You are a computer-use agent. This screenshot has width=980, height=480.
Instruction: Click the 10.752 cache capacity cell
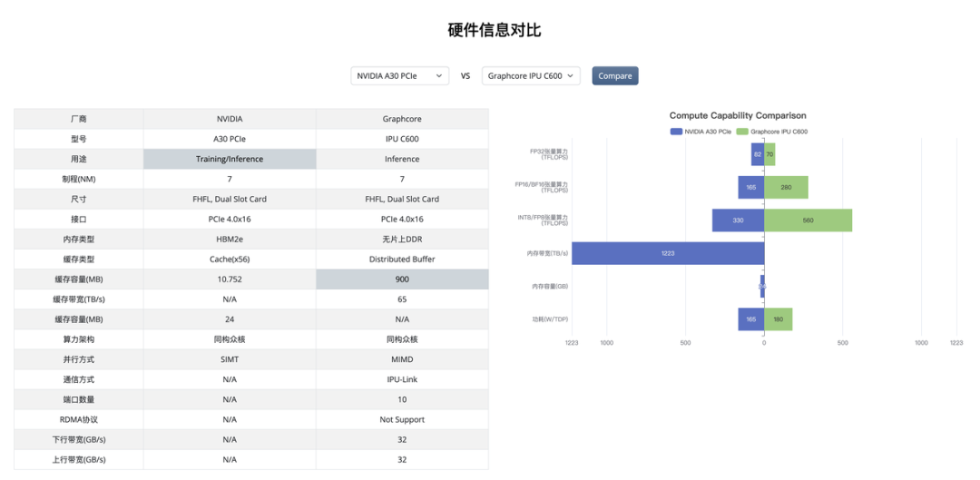coord(230,279)
